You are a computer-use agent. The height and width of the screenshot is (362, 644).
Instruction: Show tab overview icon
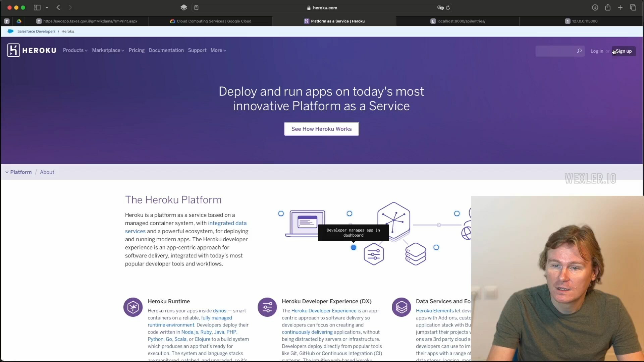pyautogui.click(x=633, y=7)
